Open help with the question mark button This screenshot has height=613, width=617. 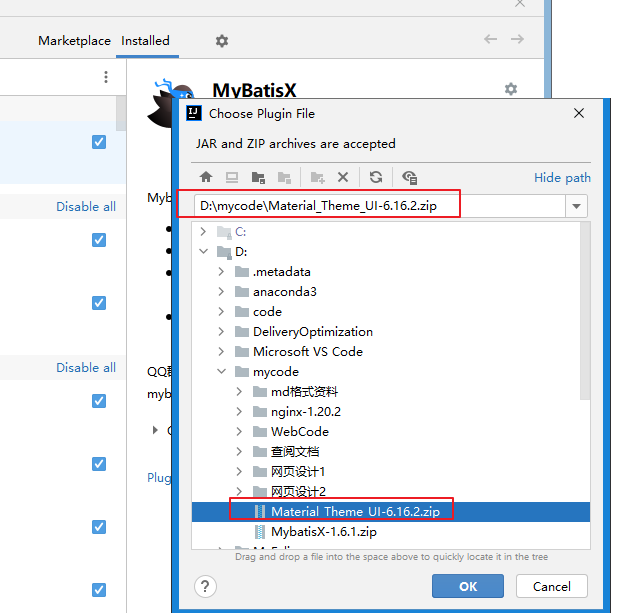(205, 586)
